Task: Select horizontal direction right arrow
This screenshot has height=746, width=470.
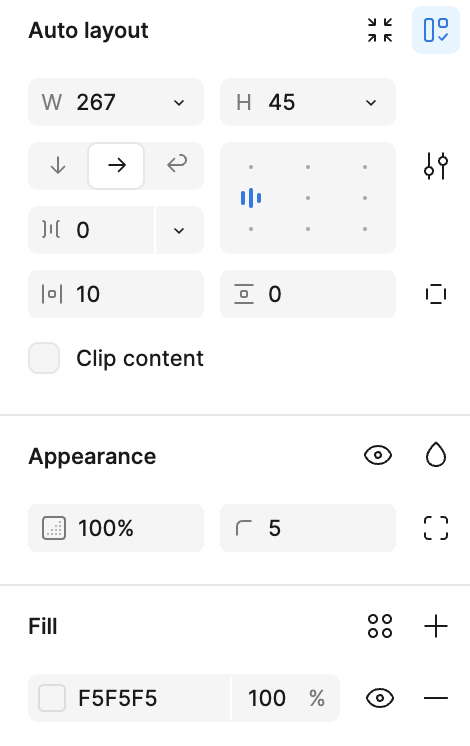Action: (116, 166)
